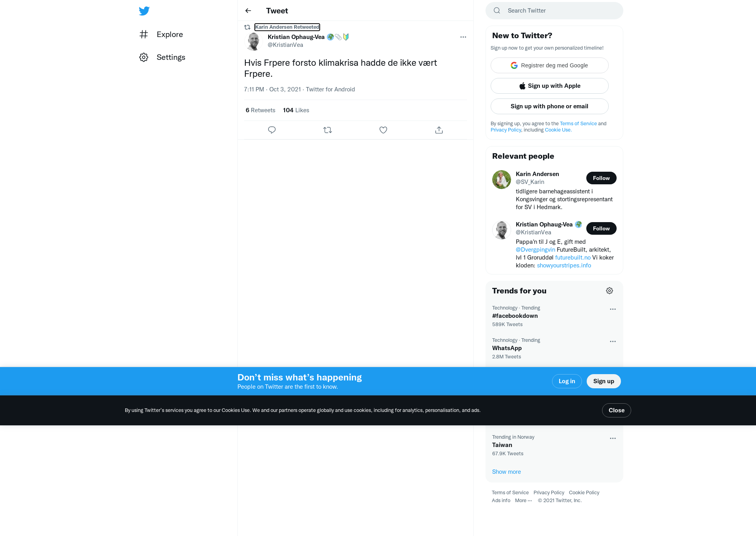
Task: Expand options for #facebookdown trend
Action: pyautogui.click(x=613, y=309)
